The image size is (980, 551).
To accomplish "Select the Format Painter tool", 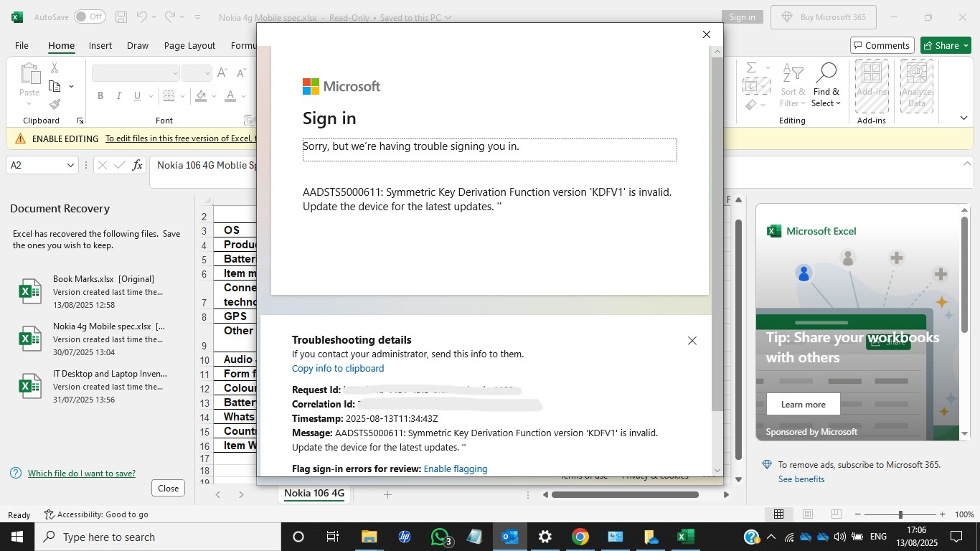I will click(54, 104).
